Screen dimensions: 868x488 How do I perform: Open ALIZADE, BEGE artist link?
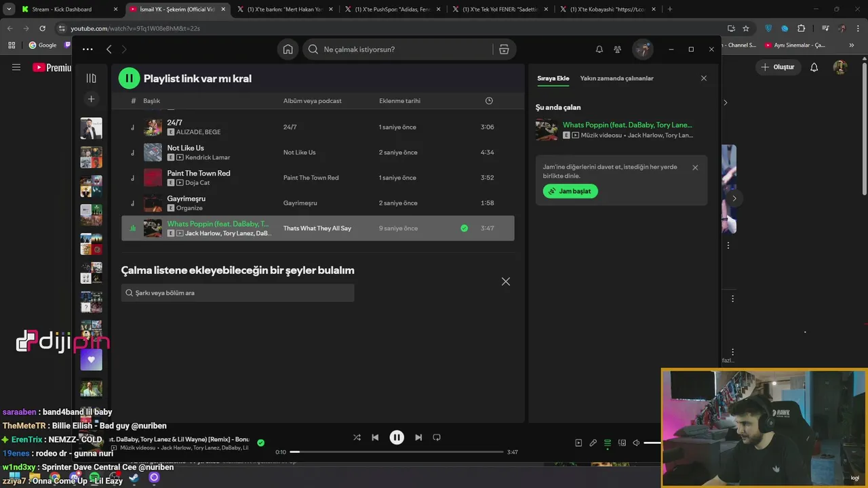(198, 132)
